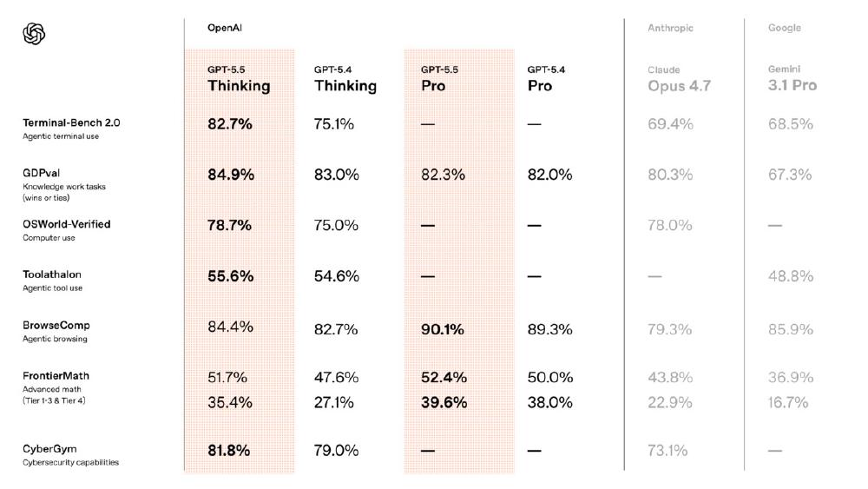Select the Gemini 3.1 Pro column header
Screen dimensions: 868x489
click(x=792, y=79)
